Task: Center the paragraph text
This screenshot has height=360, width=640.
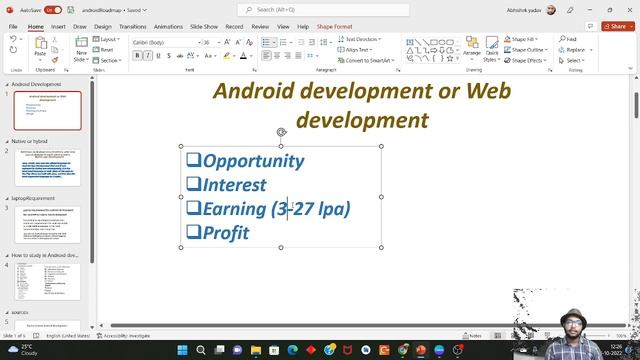Action: (277, 56)
